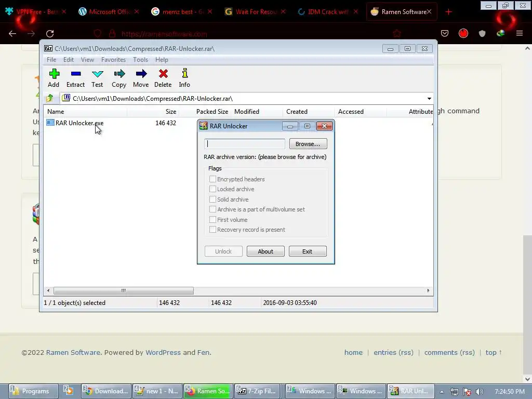Reload the page in the browser
The height and width of the screenshot is (399, 532).
[50, 34]
